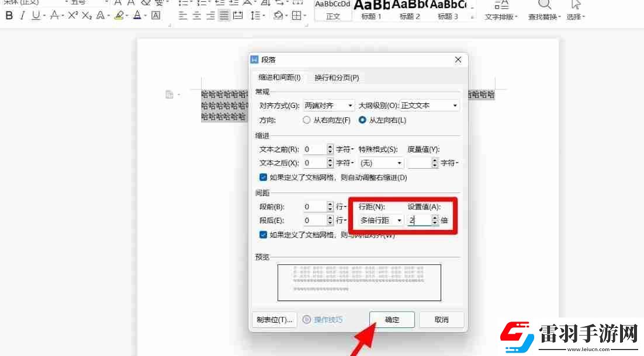The height and width of the screenshot is (356, 644).
Task: Open the 查找替换 find and replace tool
Action: point(544,11)
